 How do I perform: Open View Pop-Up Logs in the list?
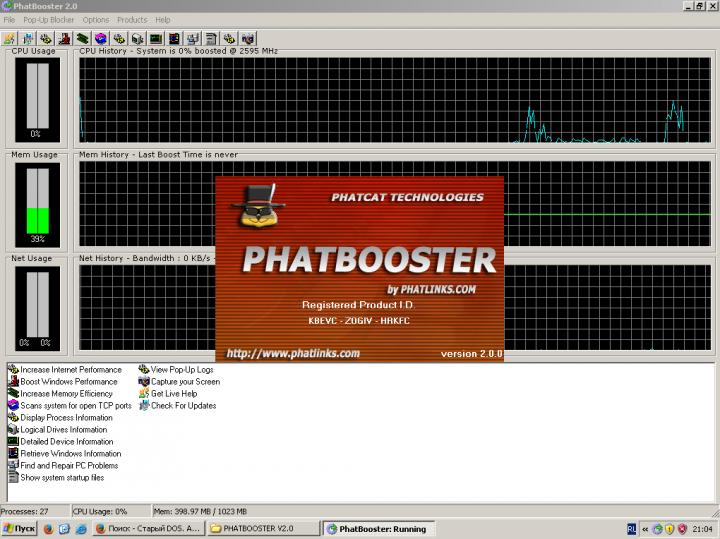click(x=181, y=370)
